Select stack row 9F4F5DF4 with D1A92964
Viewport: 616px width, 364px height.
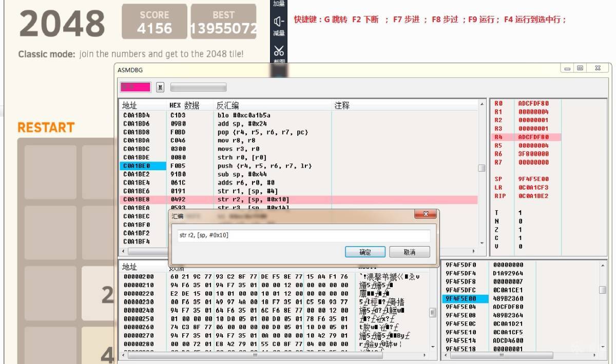point(521,273)
